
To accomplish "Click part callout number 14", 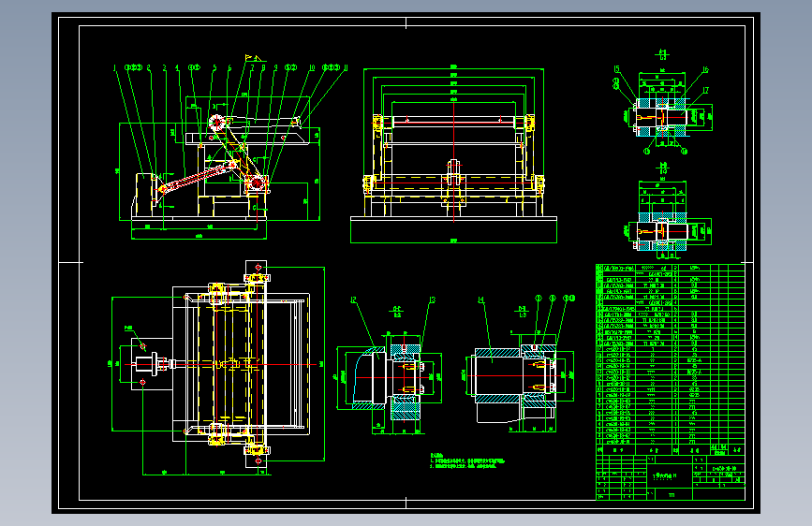I will click(480, 300).
